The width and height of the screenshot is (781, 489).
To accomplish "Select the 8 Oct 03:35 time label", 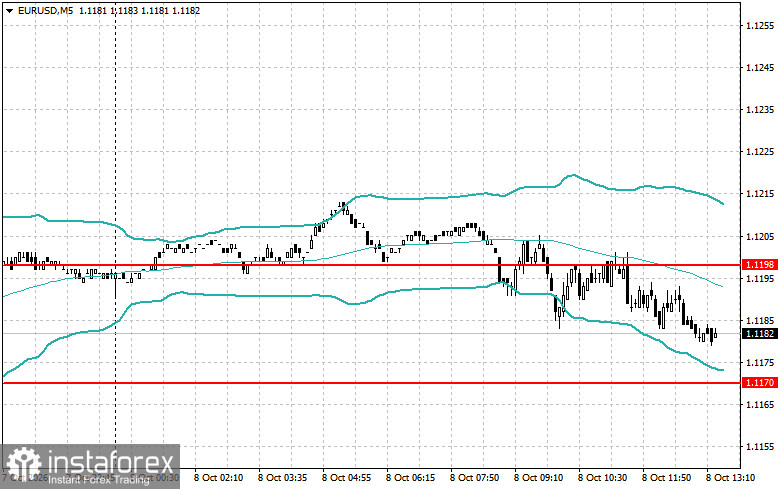I will pos(282,478).
